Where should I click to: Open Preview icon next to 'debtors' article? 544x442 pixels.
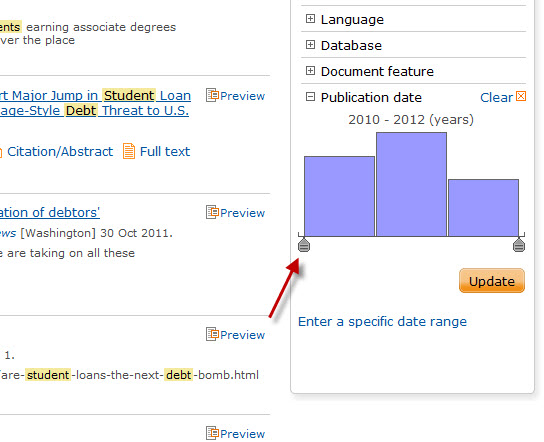click(x=212, y=212)
